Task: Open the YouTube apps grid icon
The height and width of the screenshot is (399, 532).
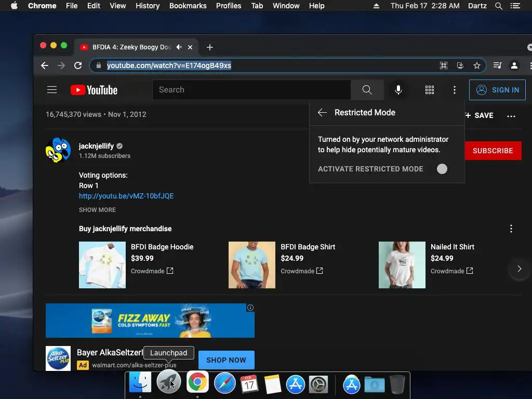Action: (x=430, y=90)
